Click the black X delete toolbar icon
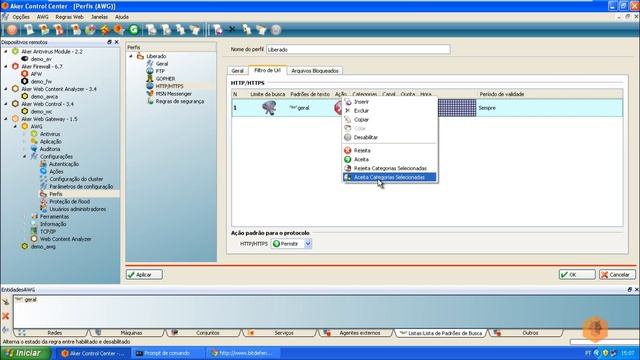 pyautogui.click(x=232, y=29)
